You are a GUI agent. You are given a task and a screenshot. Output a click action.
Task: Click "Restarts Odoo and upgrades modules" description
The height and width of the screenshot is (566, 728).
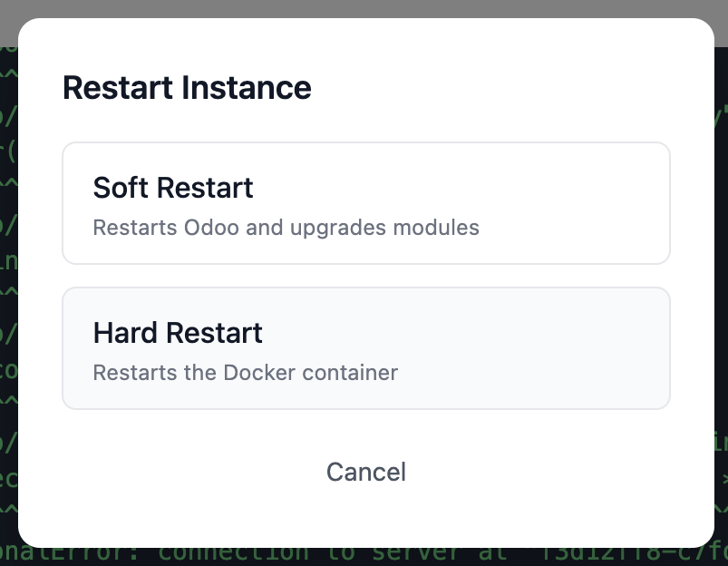pos(286,227)
